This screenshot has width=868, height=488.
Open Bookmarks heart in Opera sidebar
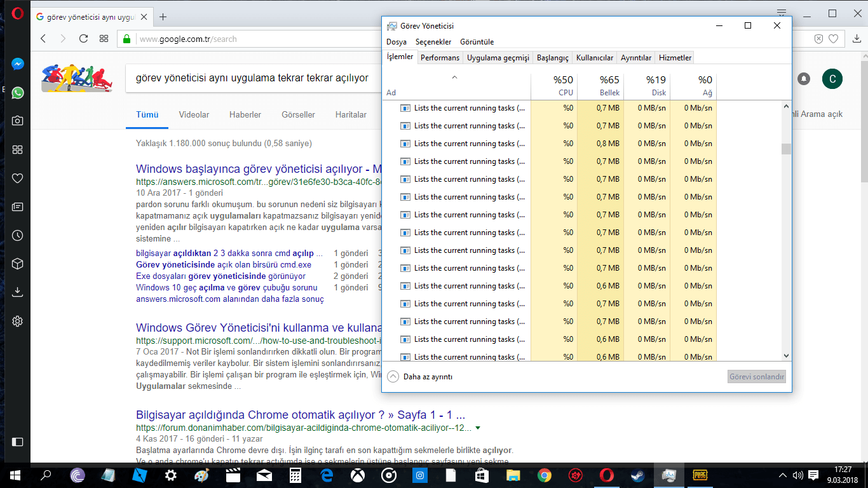(x=18, y=178)
